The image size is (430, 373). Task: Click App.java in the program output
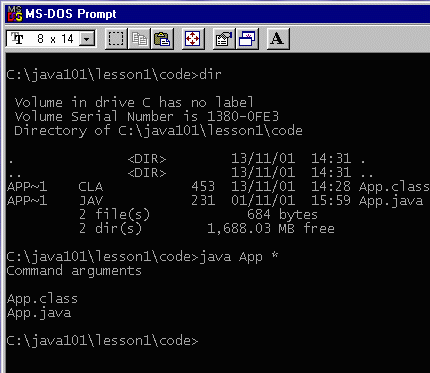click(39, 313)
